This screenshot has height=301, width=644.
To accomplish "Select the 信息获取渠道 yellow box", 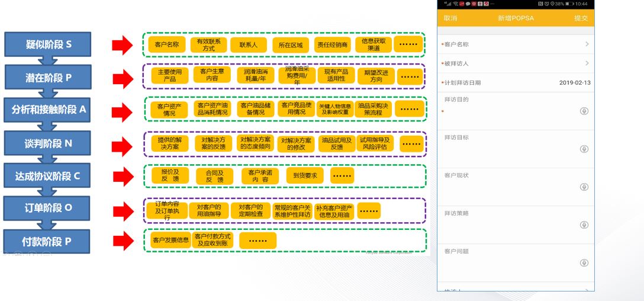I will pyautogui.click(x=373, y=45).
